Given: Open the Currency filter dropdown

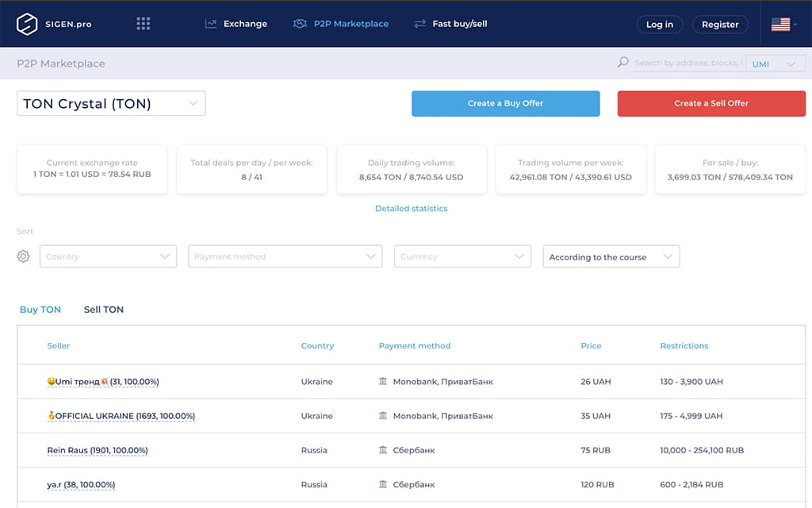Looking at the screenshot, I should pyautogui.click(x=462, y=256).
